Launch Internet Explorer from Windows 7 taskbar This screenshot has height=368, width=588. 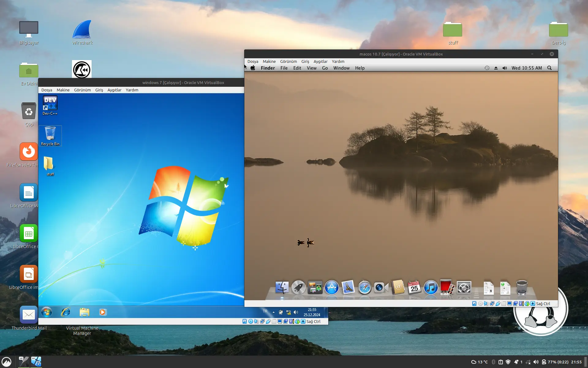tap(66, 312)
